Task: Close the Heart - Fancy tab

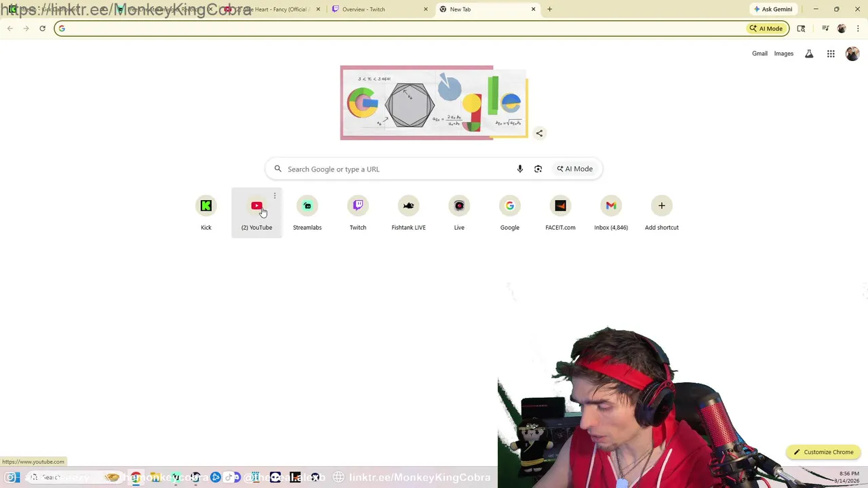Action: (318, 9)
